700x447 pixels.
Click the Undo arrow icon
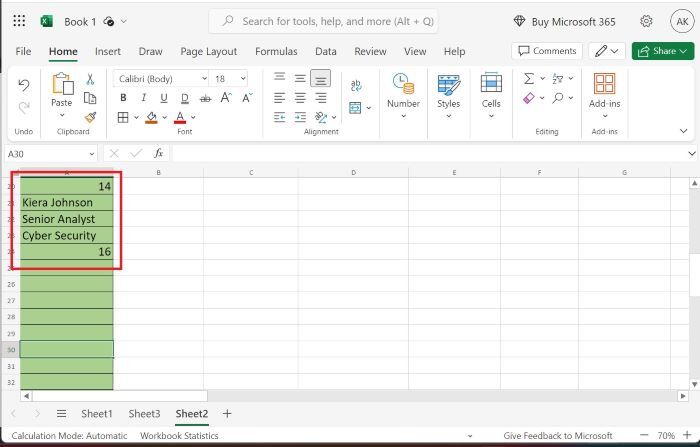point(24,84)
